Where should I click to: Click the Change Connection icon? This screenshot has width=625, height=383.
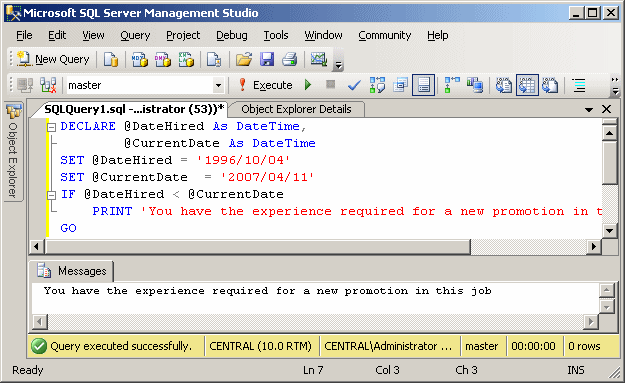(x=48, y=85)
